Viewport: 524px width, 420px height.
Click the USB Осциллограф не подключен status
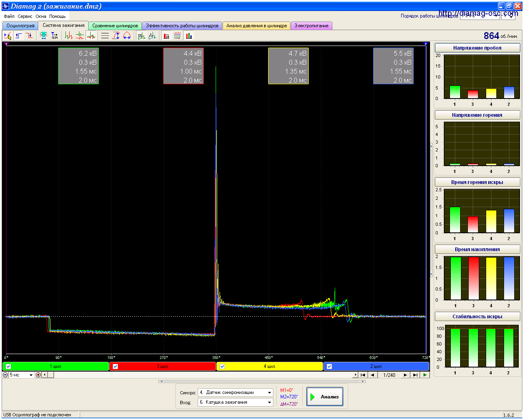[x=37, y=415]
